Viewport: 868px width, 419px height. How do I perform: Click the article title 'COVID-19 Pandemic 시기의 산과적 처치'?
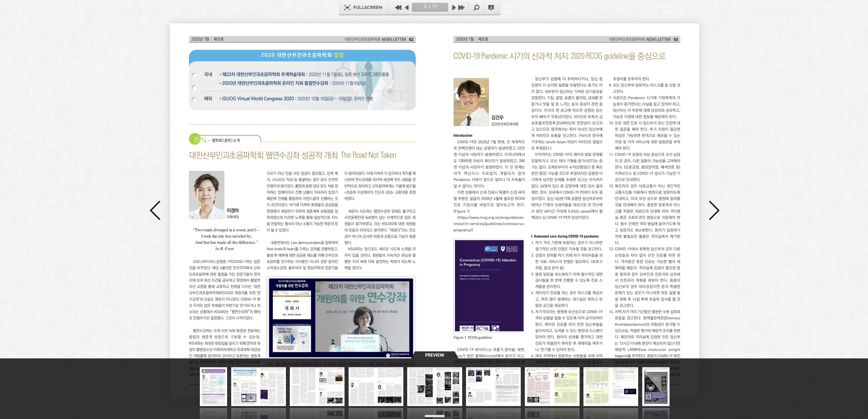[559, 56]
